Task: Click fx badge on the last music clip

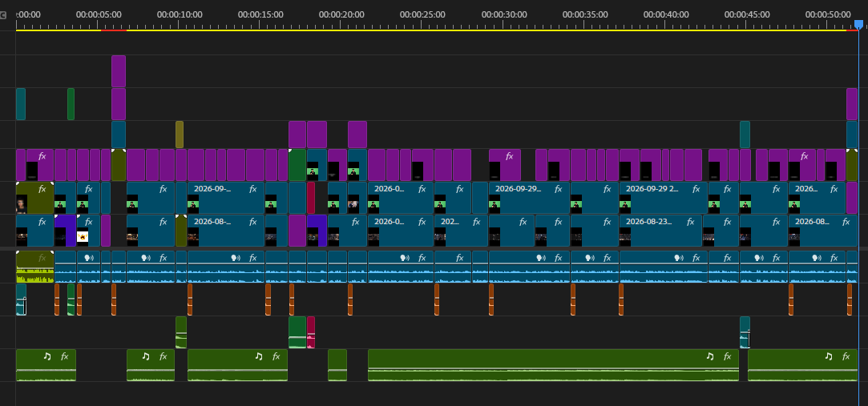Action: point(846,356)
